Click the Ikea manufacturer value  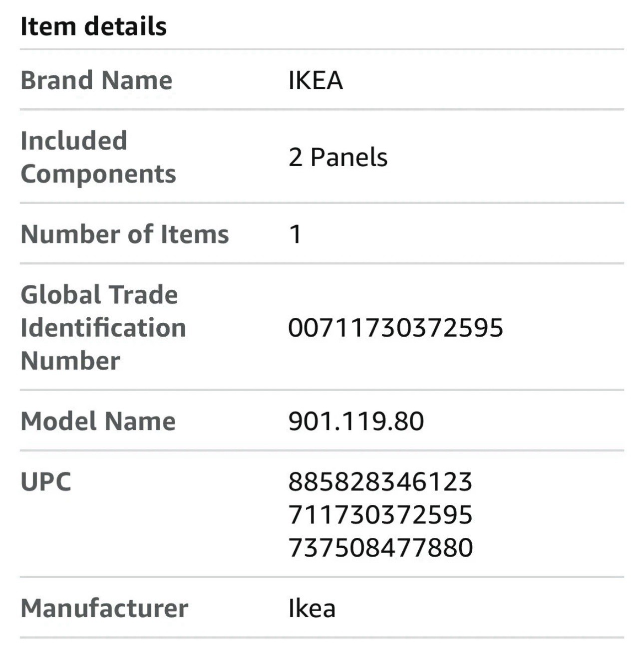pyautogui.click(x=312, y=608)
